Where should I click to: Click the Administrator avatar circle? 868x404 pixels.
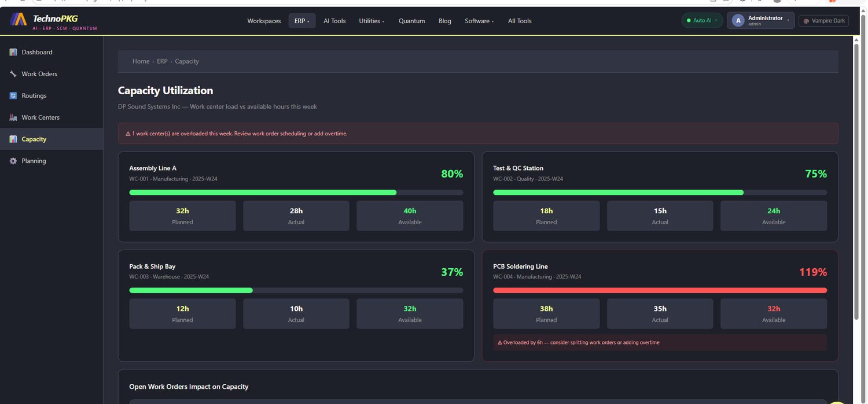(738, 21)
